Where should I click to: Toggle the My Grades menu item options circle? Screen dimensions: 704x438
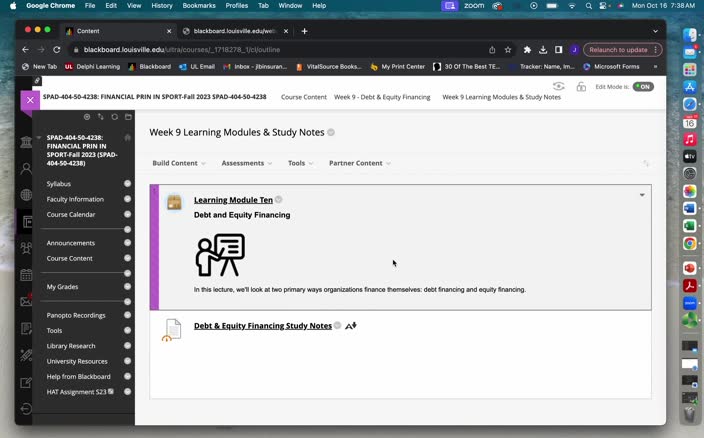click(x=128, y=287)
